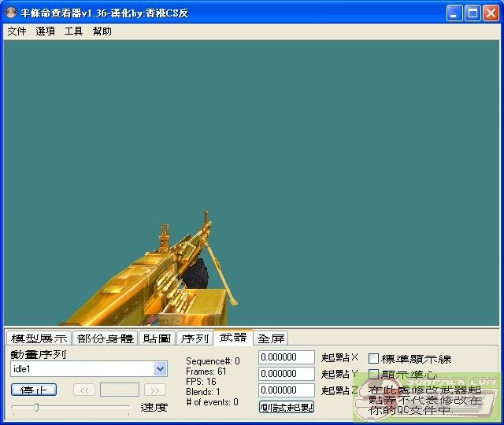Switch to the 模型展示 tab
Viewport: 504px width, 425px height.
point(39,338)
